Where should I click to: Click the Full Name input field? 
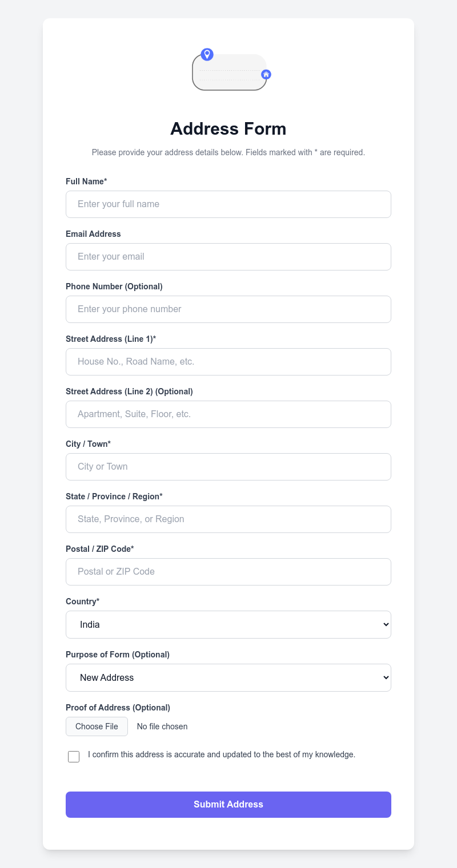coord(228,204)
